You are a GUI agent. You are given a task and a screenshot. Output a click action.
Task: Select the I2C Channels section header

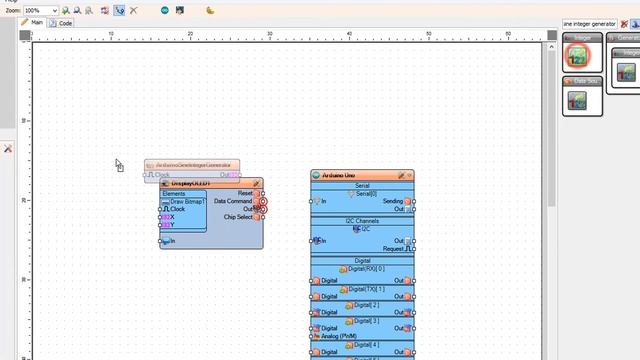362,221
